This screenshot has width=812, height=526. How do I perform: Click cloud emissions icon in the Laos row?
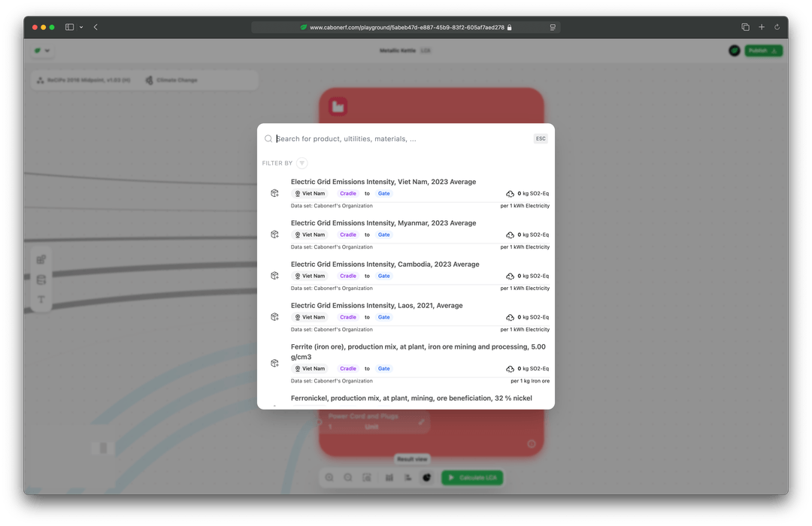[x=510, y=317]
